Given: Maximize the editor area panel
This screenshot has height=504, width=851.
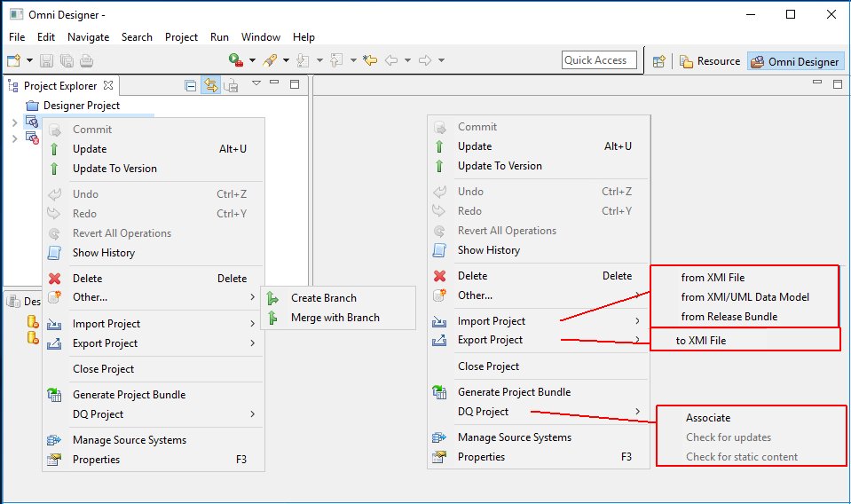Looking at the screenshot, I should coord(838,84).
